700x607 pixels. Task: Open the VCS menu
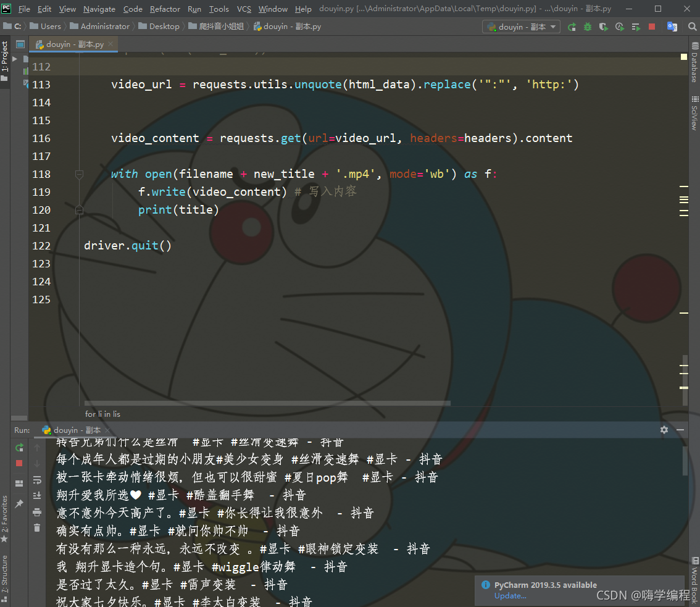coord(244,9)
